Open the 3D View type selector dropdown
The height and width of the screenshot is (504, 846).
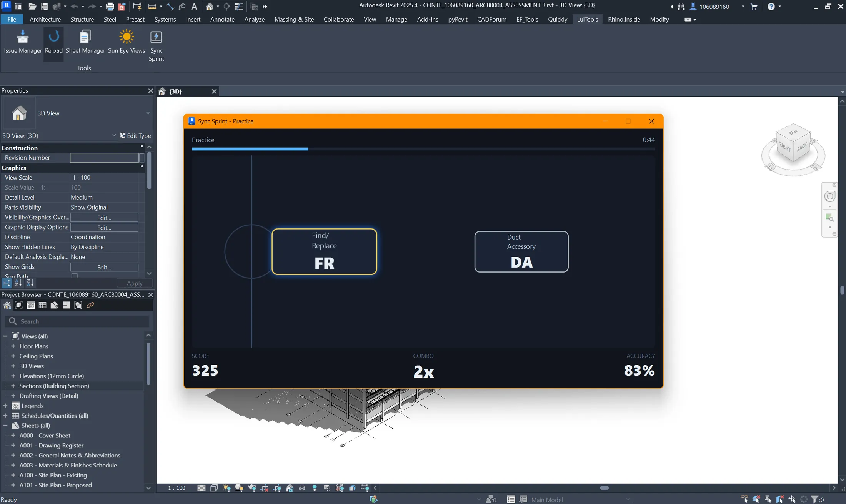point(148,113)
